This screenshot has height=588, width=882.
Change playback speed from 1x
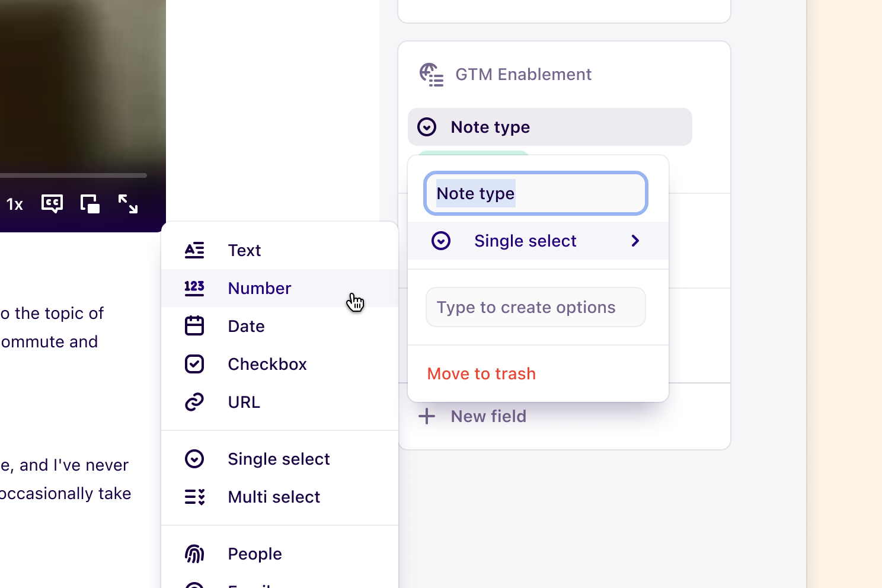pos(14,203)
